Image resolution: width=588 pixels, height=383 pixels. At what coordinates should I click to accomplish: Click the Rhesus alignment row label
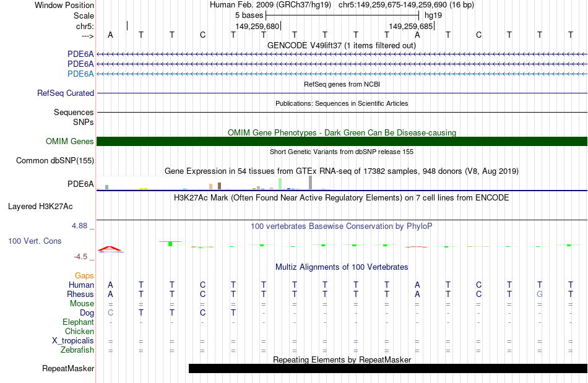pos(80,294)
